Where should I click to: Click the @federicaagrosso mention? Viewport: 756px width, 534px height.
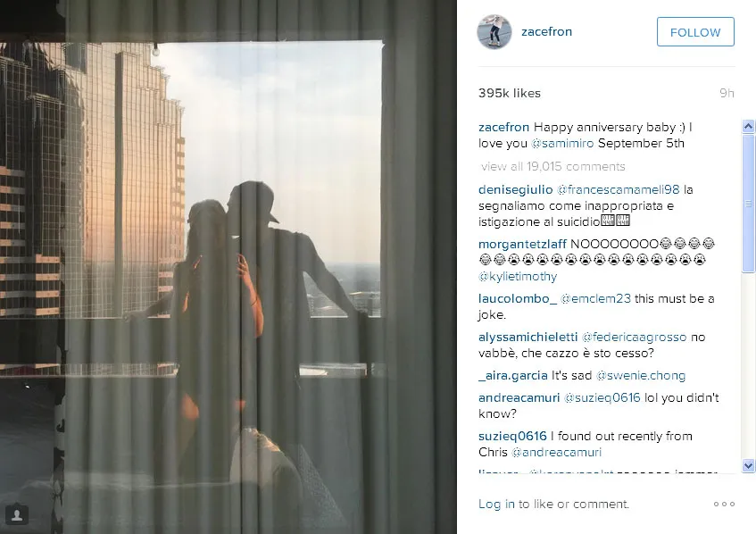coord(634,338)
